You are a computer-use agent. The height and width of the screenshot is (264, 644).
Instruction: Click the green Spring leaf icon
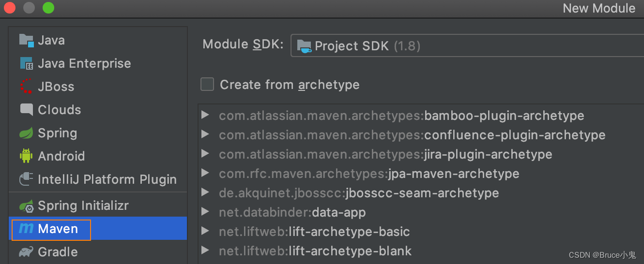(26, 133)
